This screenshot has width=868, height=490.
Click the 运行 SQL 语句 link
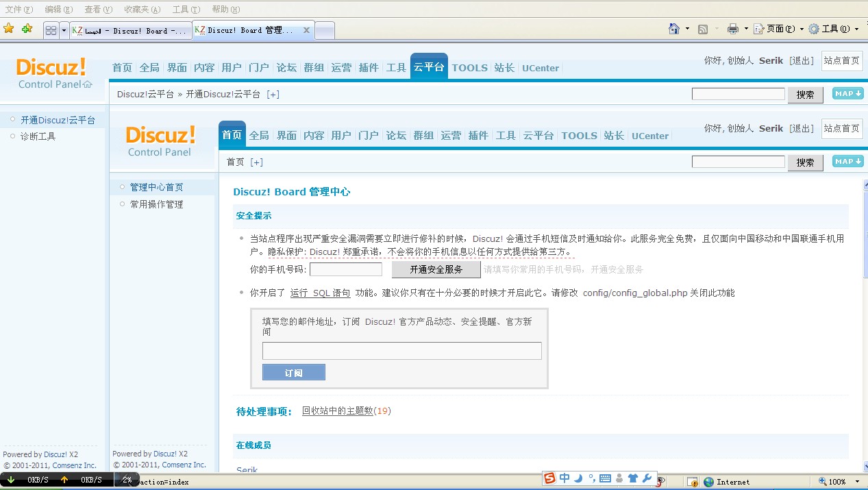pyautogui.click(x=320, y=293)
